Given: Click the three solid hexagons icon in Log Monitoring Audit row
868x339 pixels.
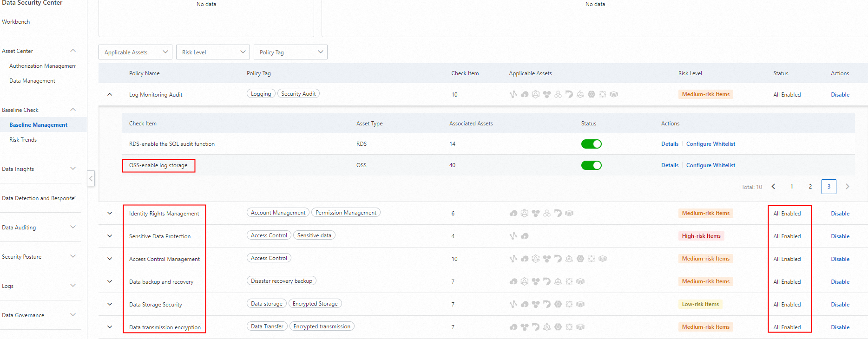Looking at the screenshot, I should point(547,94).
